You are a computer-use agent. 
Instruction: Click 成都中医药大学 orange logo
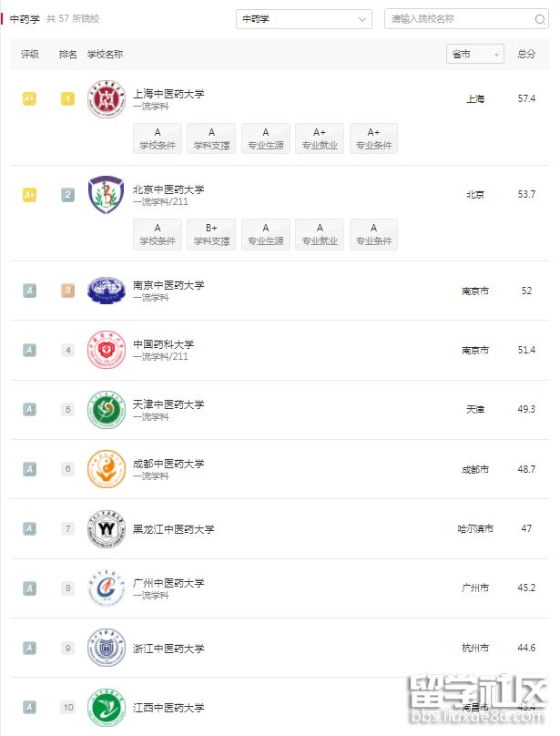coord(106,469)
